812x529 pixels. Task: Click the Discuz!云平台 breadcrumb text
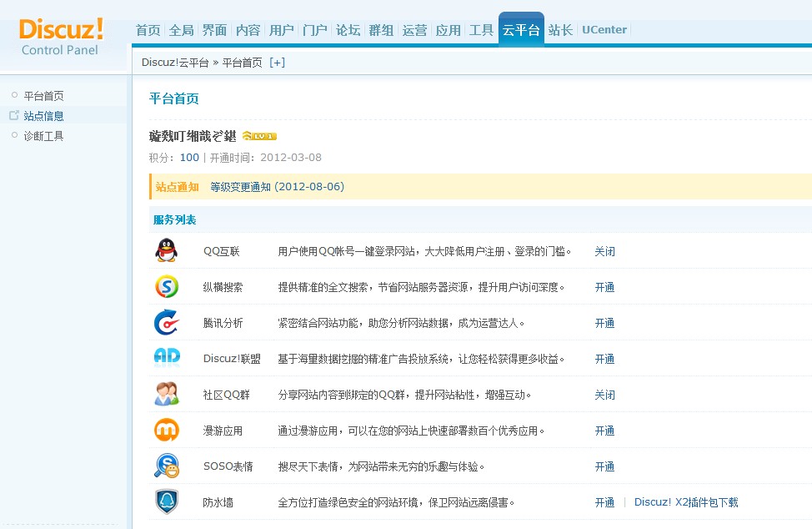click(x=175, y=63)
